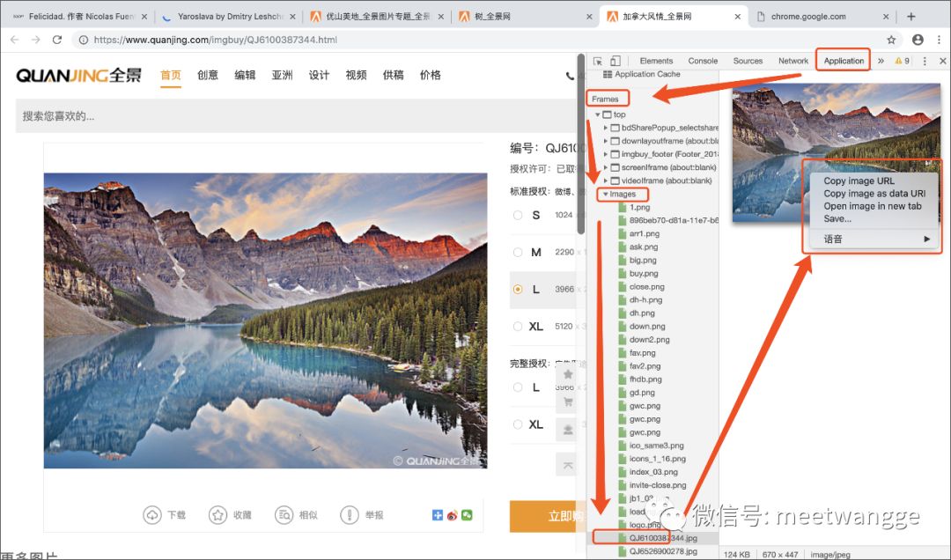This screenshot has height=560, width=951.
Task: Click the bookmark star in the address bar
Action: (891, 40)
